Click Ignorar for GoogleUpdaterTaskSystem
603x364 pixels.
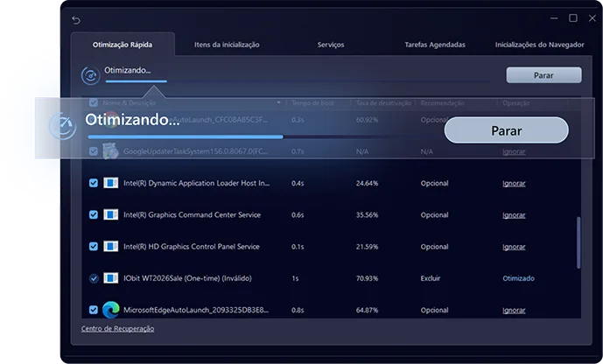coord(514,151)
